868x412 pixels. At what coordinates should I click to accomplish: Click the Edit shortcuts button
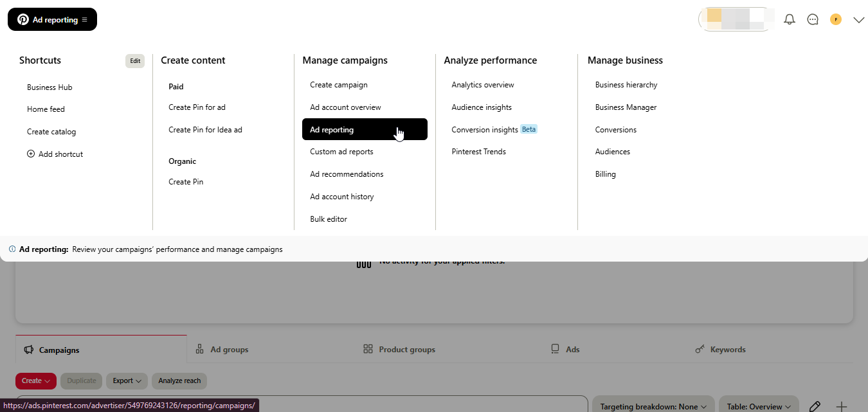135,61
